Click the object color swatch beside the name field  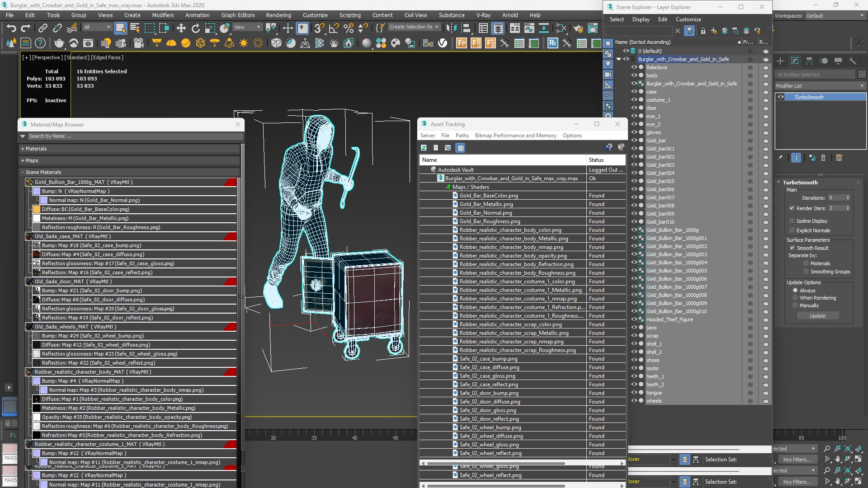pyautogui.click(x=862, y=75)
